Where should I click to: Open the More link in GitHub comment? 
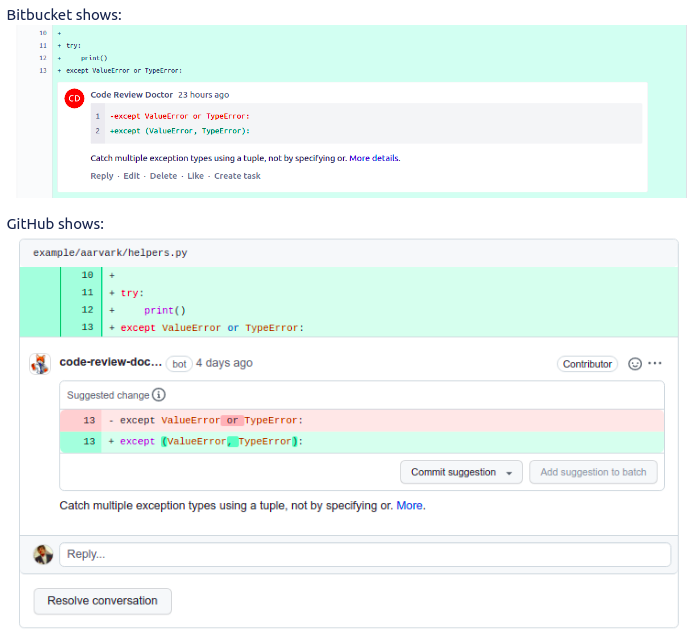tap(409, 505)
